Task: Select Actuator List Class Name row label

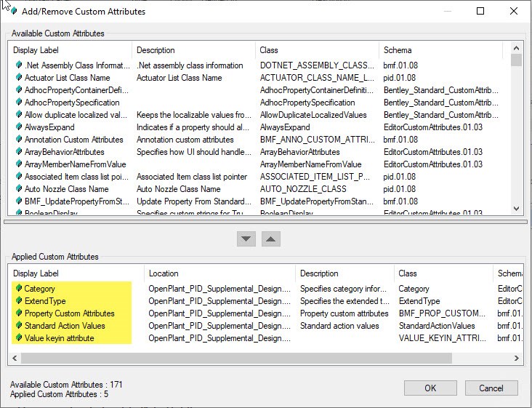Action: point(67,78)
